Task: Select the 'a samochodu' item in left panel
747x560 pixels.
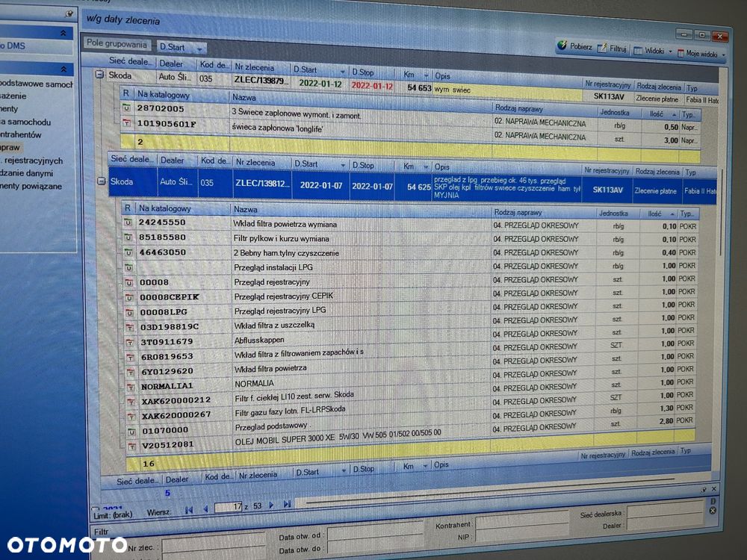Action: [25, 122]
